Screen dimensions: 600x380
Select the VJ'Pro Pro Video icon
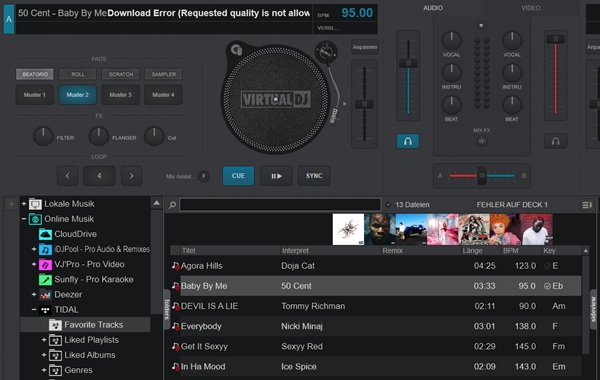45,264
